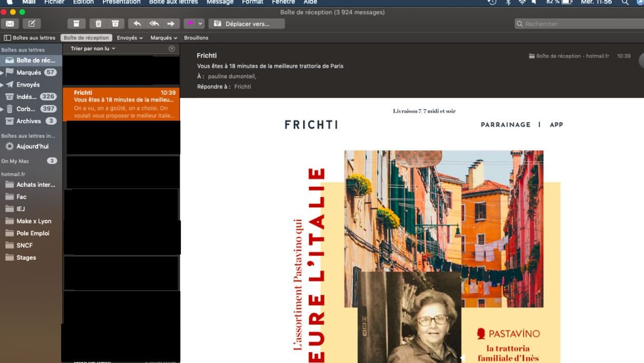Open the Envoyés favorites dropdown
Viewport: 644px width, 363px height.
129,38
